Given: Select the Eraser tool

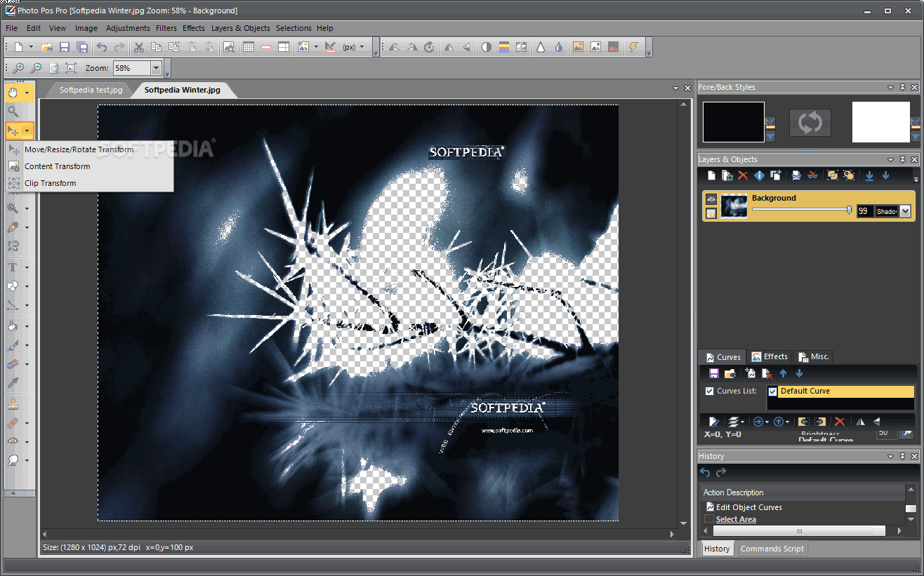Looking at the screenshot, I should point(13,364).
